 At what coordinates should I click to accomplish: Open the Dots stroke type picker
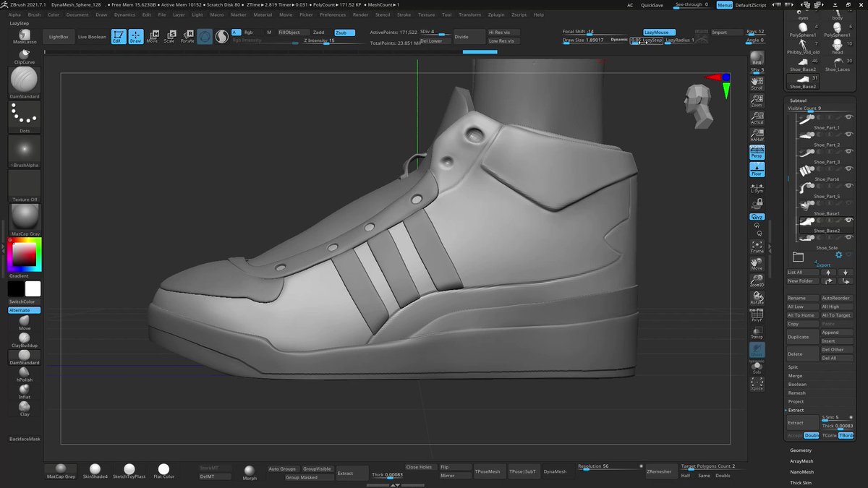[25, 114]
